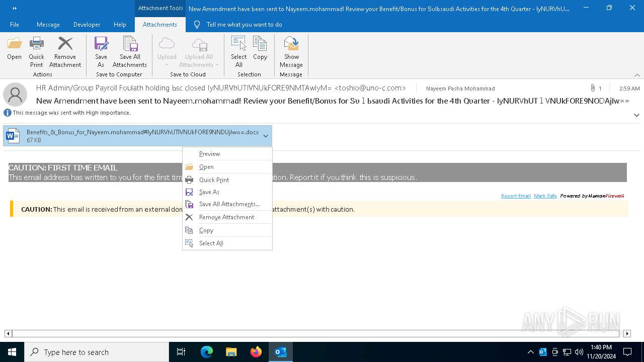
Task: Click the CAUTION: FIRST TIME EMAIL banner
Action: point(317,172)
